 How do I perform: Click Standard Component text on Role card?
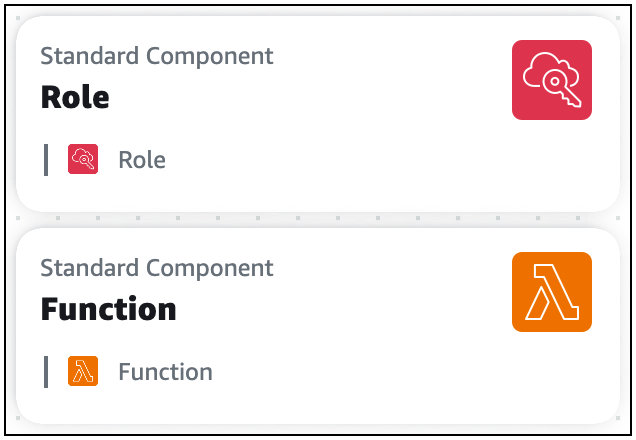click(157, 56)
